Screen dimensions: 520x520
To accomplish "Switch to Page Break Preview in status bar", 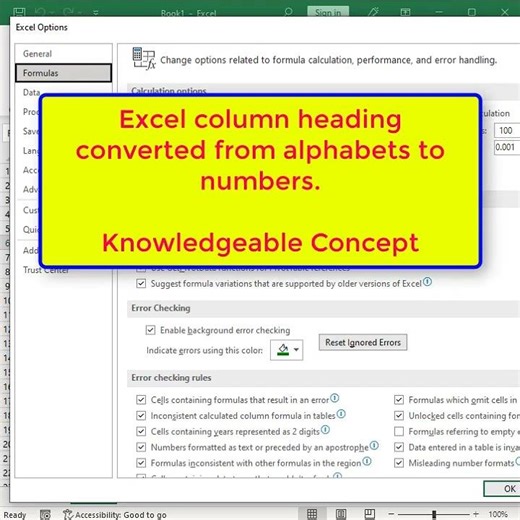I will (369, 514).
